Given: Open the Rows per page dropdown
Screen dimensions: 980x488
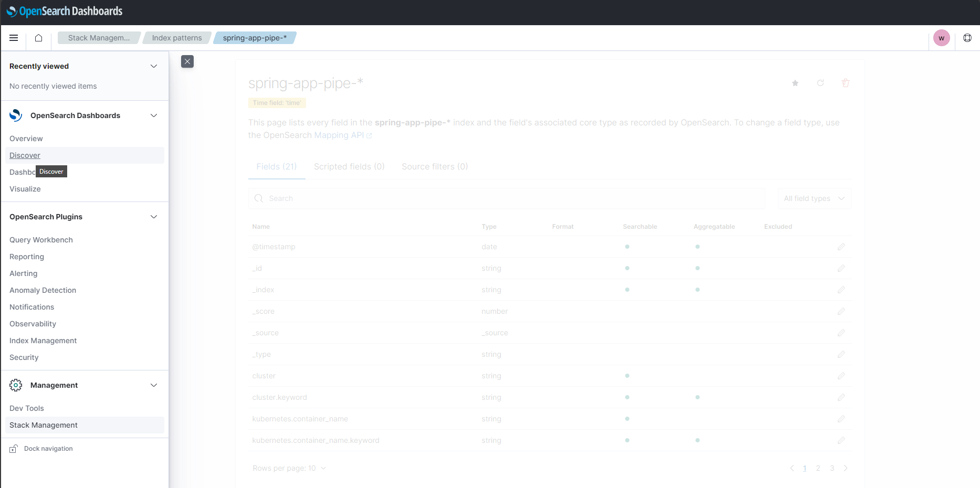Looking at the screenshot, I should pyautogui.click(x=289, y=468).
